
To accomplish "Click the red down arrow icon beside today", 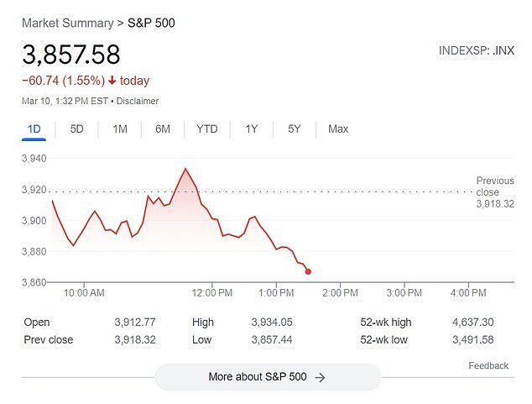I will coord(112,81).
